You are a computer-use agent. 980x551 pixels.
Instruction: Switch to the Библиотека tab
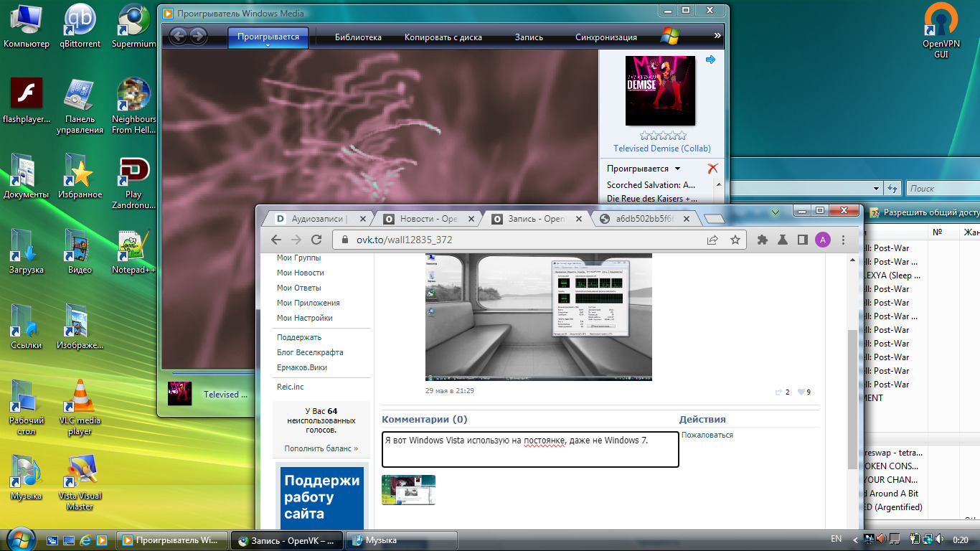(x=358, y=37)
